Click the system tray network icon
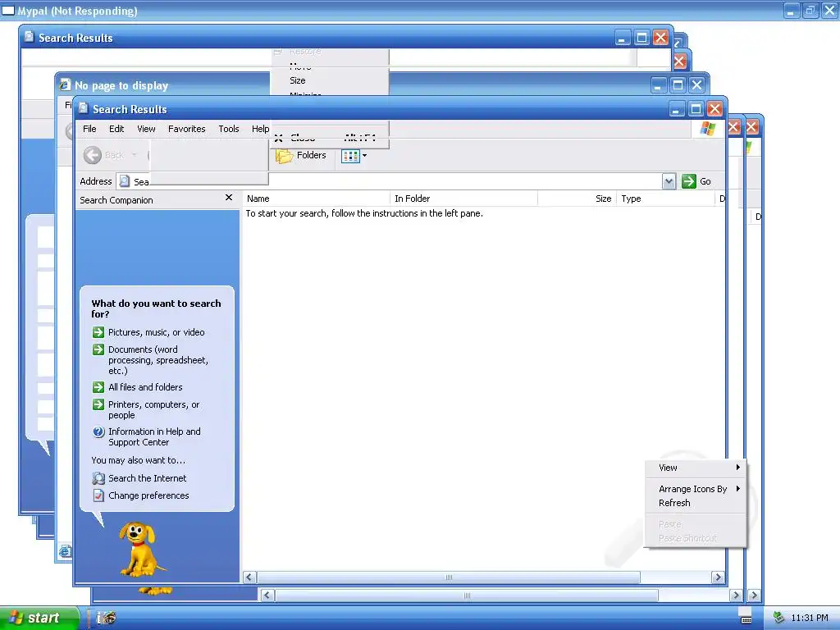The width and height of the screenshot is (840, 630). [778, 618]
